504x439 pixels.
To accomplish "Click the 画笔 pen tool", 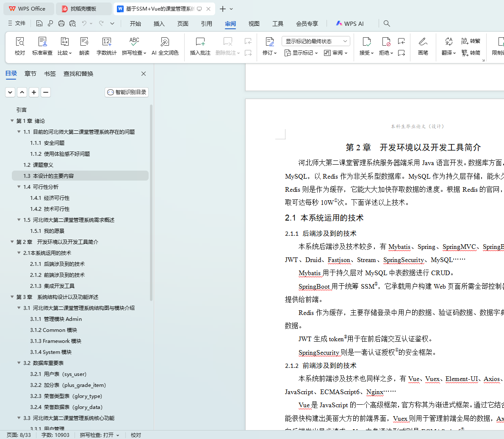I will 423,46.
